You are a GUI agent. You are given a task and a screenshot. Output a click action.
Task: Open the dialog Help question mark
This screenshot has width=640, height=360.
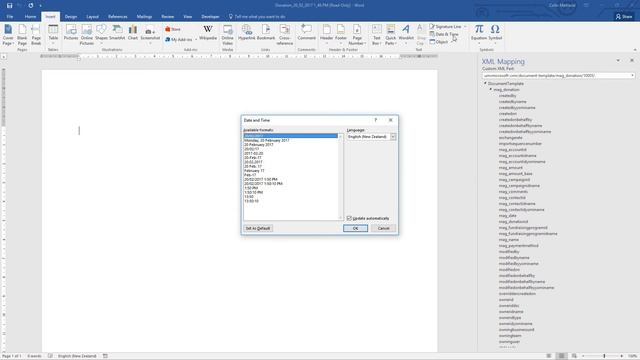point(376,120)
